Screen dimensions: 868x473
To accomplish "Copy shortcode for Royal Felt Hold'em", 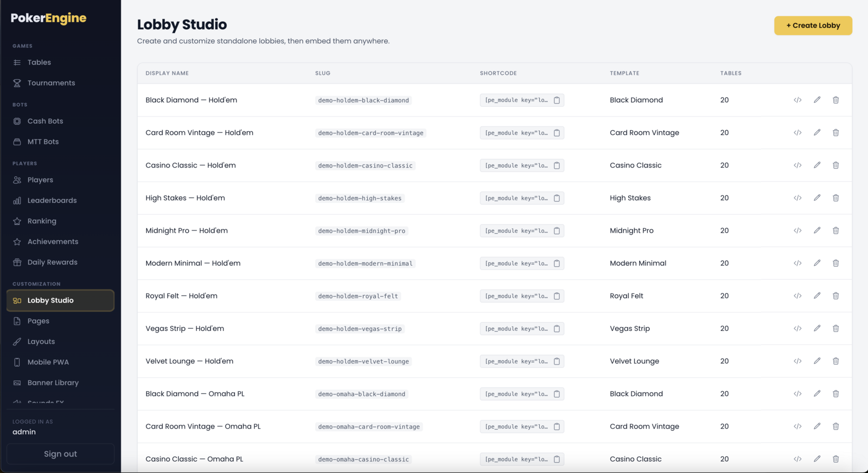I will click(x=557, y=296).
